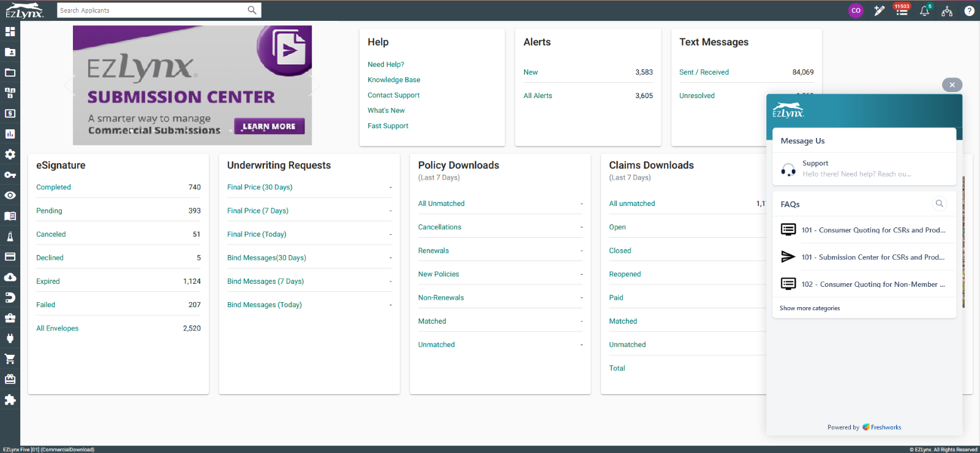Open Completed eSignature envelopes

coord(53,187)
